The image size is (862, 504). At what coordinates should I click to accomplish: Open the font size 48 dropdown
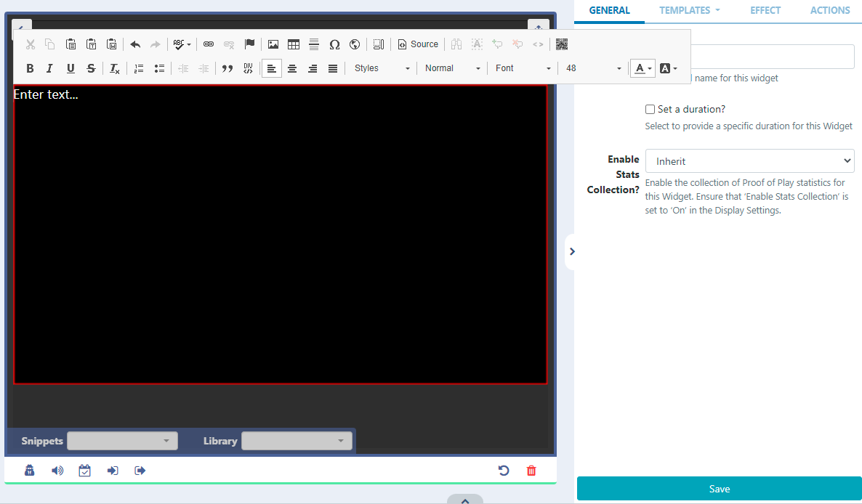(x=593, y=68)
